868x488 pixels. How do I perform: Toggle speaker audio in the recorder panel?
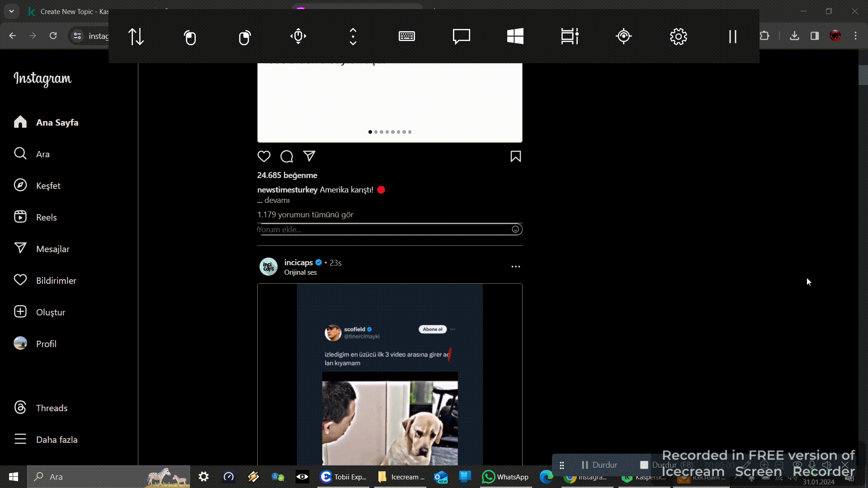pyautogui.click(x=827, y=465)
